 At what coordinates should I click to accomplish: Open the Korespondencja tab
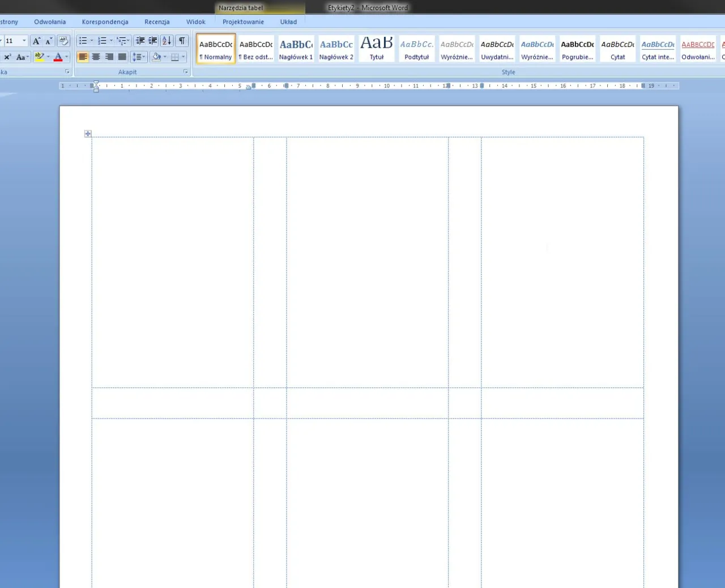point(105,22)
